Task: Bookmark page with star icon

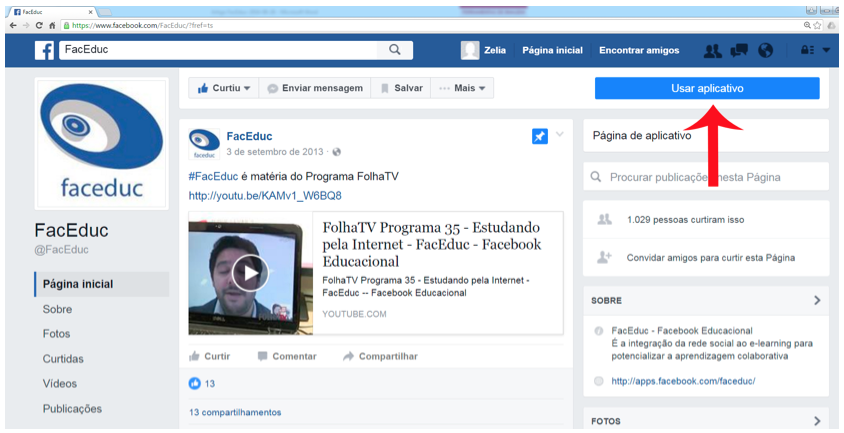Action: point(818,25)
